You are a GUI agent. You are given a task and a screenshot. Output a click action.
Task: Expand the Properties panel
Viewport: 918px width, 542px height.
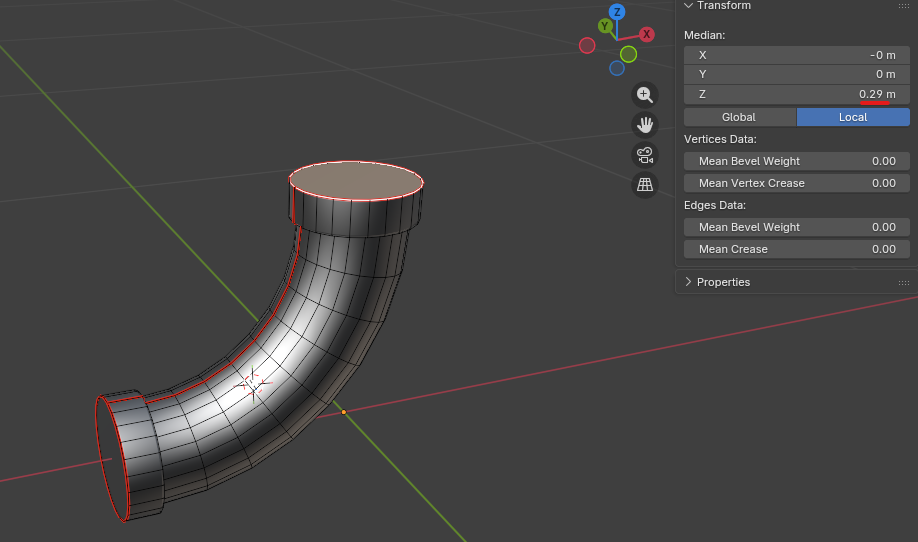[723, 282]
